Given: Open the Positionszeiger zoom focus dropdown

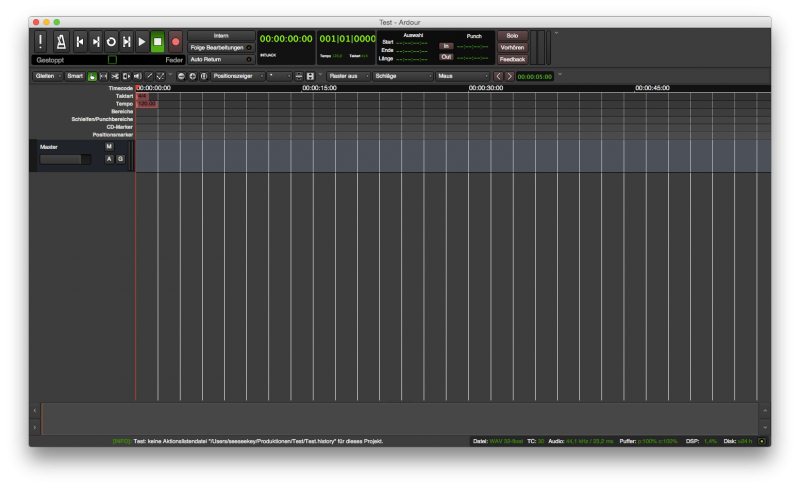Looking at the screenshot, I should point(238,76).
